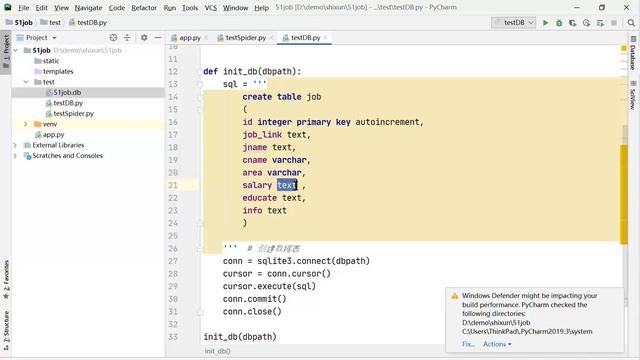Open the Window menu
This screenshot has height=360, width=640.
[235, 8]
